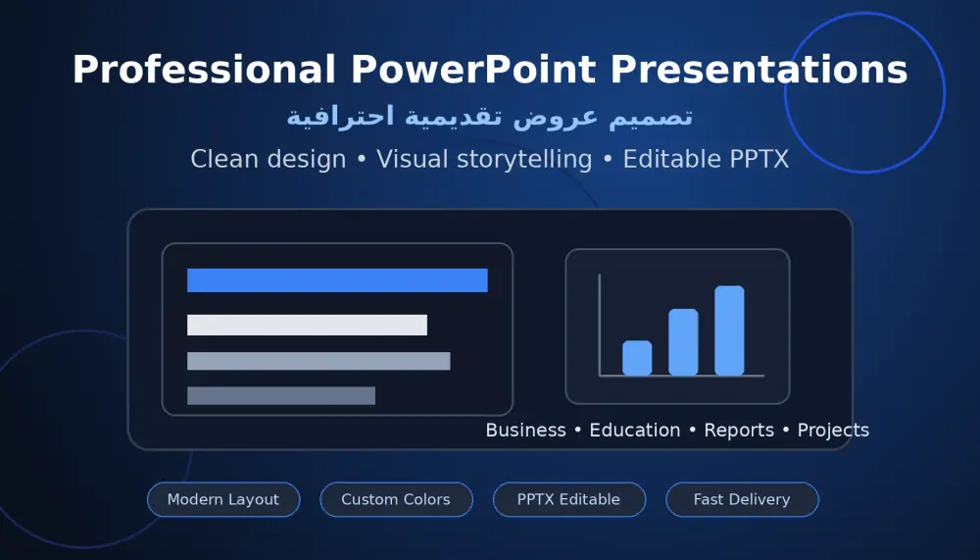Click the bar chart graphic

(677, 327)
